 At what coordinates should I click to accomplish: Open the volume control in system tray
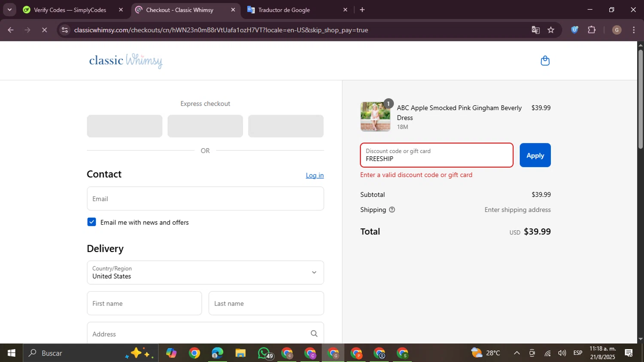coord(562,353)
